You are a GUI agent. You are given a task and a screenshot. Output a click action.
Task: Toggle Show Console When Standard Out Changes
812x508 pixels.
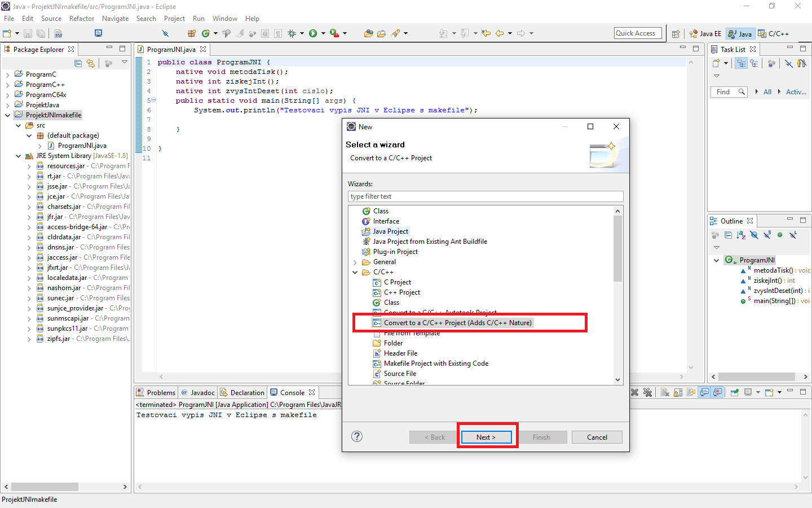click(x=704, y=392)
